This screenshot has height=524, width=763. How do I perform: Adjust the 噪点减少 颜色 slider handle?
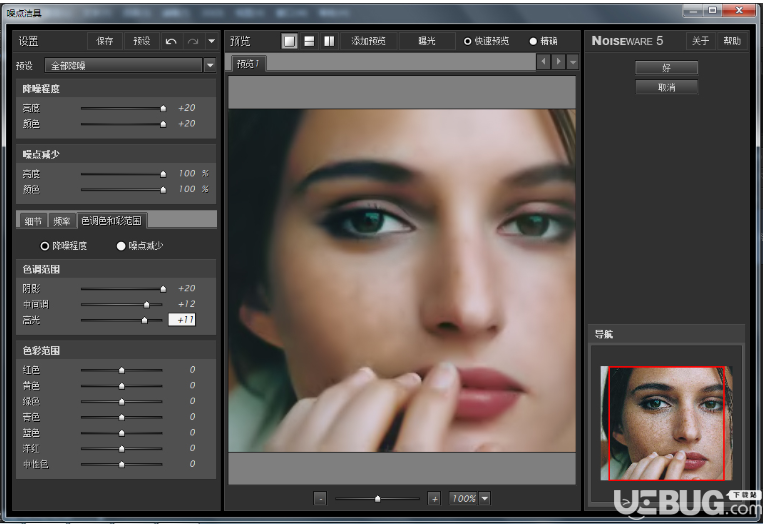(x=164, y=190)
